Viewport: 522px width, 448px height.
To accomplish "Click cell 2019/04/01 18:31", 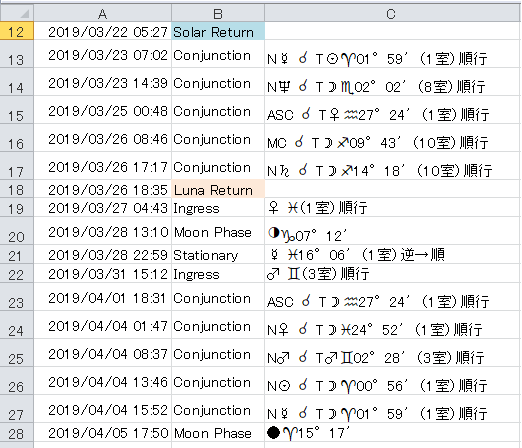I will [102, 297].
